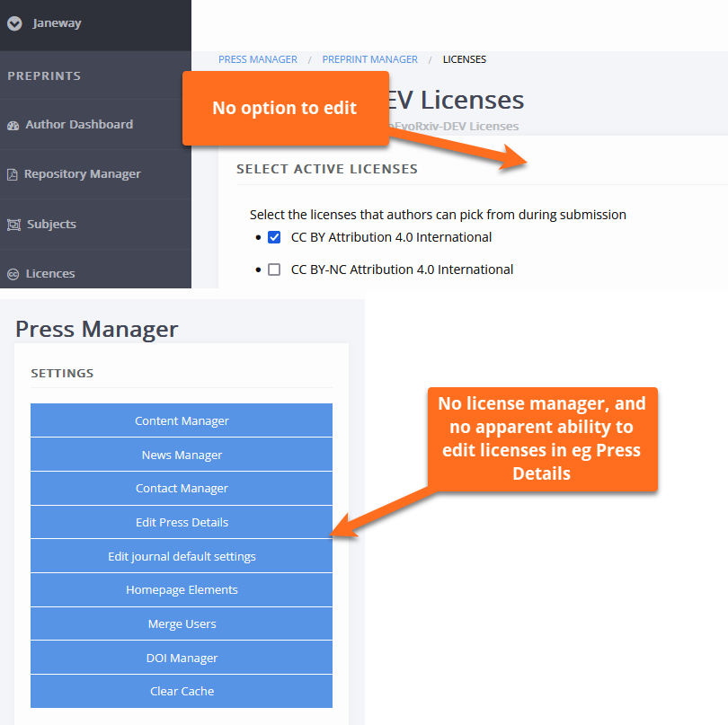
Task: Navigate to PRESS MANAGER in the breadcrumb
Action: [x=258, y=59]
